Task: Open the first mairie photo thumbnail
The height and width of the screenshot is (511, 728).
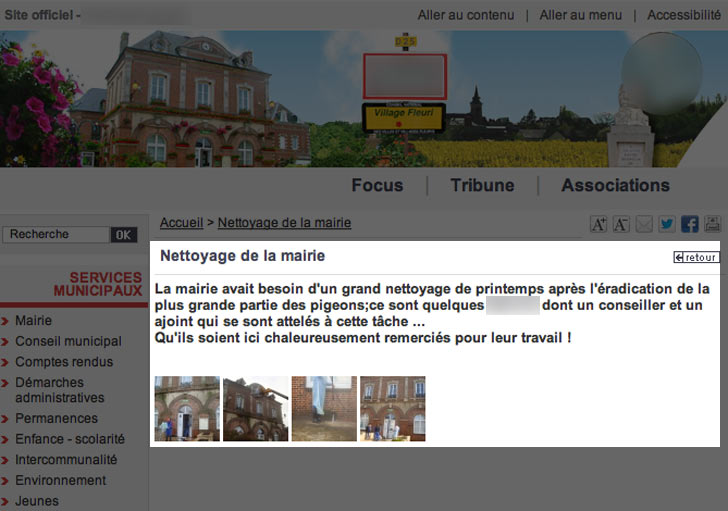Action: (x=187, y=408)
